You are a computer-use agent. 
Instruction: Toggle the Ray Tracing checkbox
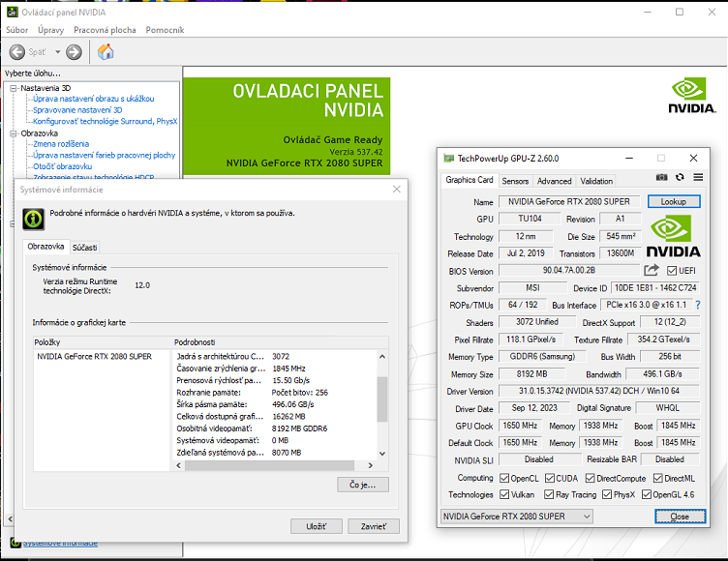(550, 493)
